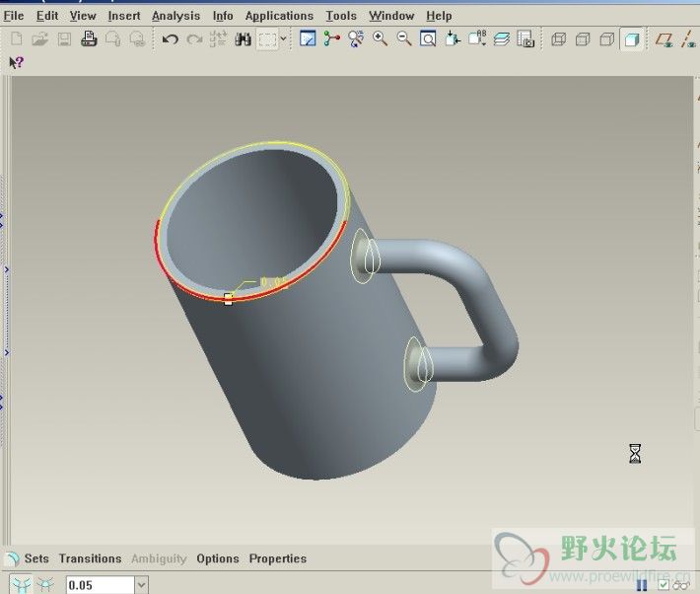
Task: Click the grayed send-with-link mail icon
Action: (137, 39)
